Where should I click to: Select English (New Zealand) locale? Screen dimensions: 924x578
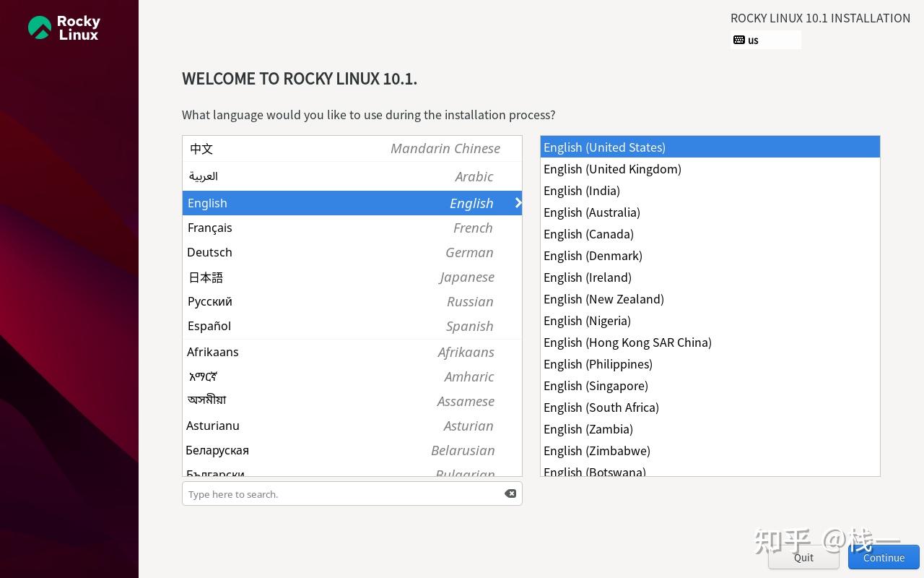[710, 298]
